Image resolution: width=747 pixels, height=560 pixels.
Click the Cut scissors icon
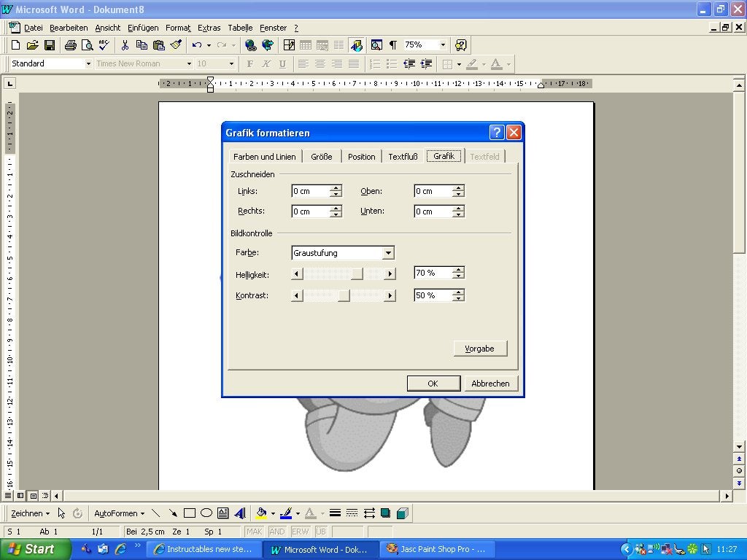[125, 45]
